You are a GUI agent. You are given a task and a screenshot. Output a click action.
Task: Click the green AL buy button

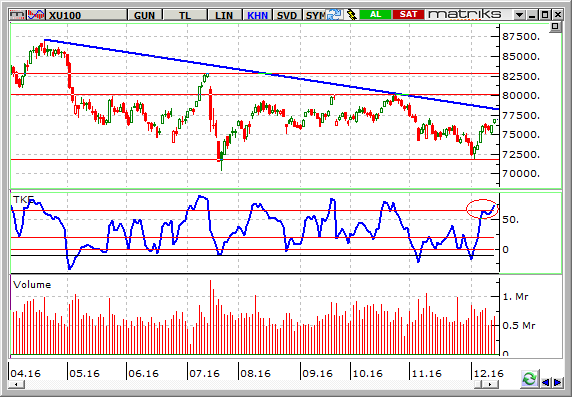(x=375, y=15)
